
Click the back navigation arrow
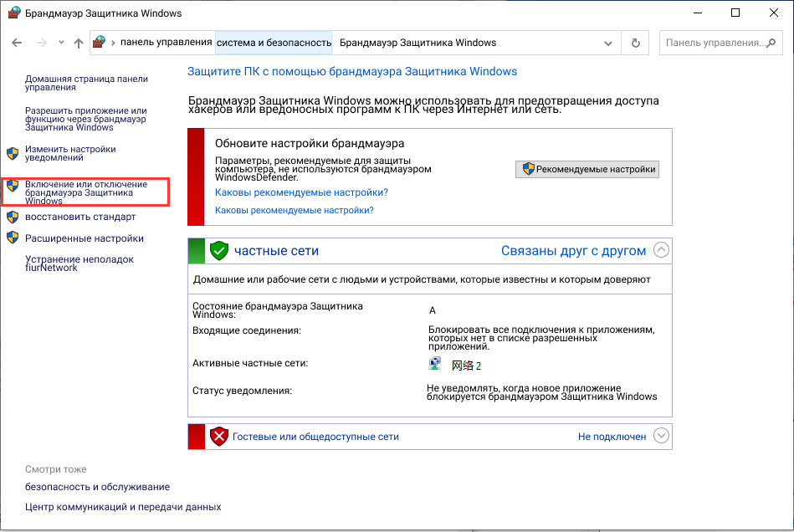point(17,43)
